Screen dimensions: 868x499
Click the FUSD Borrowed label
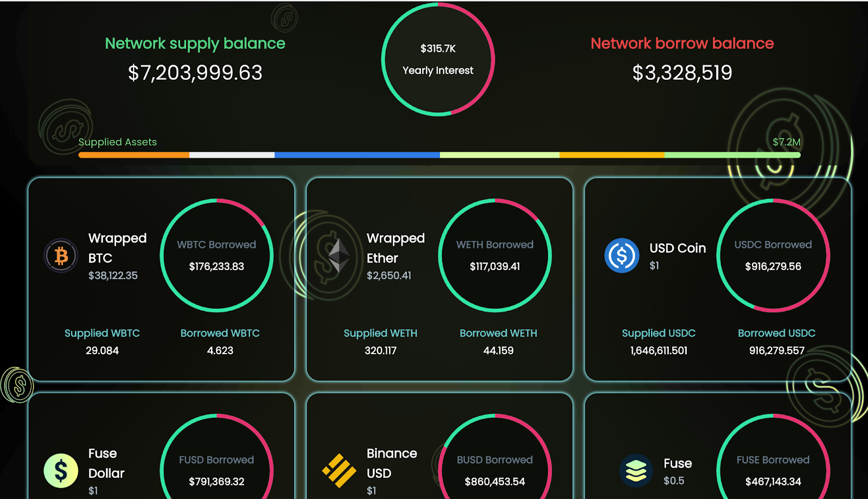[x=216, y=460]
